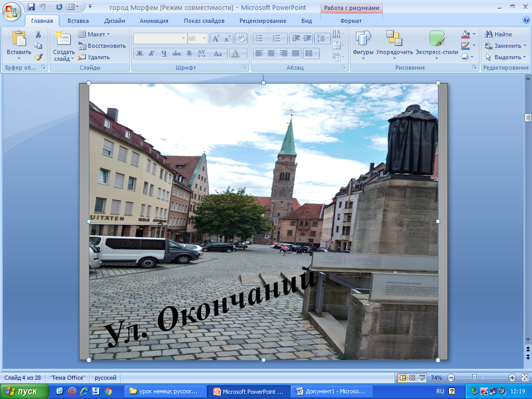The image size is (532, 399).
Task: Switch to the Формат tab
Action: pos(351,21)
